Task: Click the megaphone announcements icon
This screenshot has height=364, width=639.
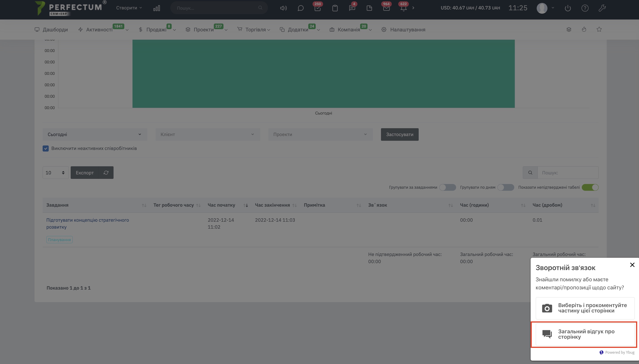Action: click(283, 8)
